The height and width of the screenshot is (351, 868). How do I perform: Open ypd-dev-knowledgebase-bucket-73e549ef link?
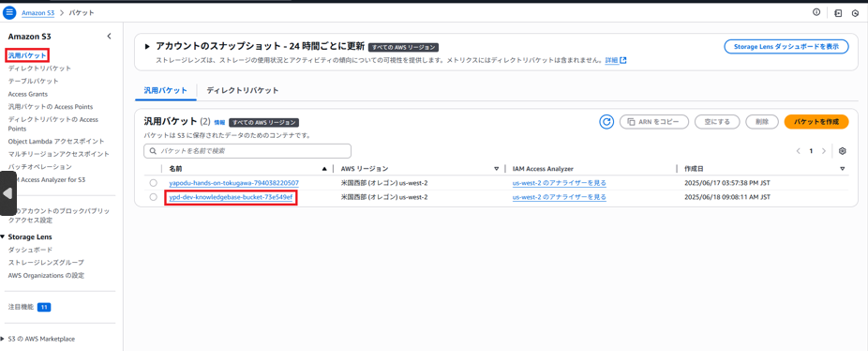pos(231,197)
